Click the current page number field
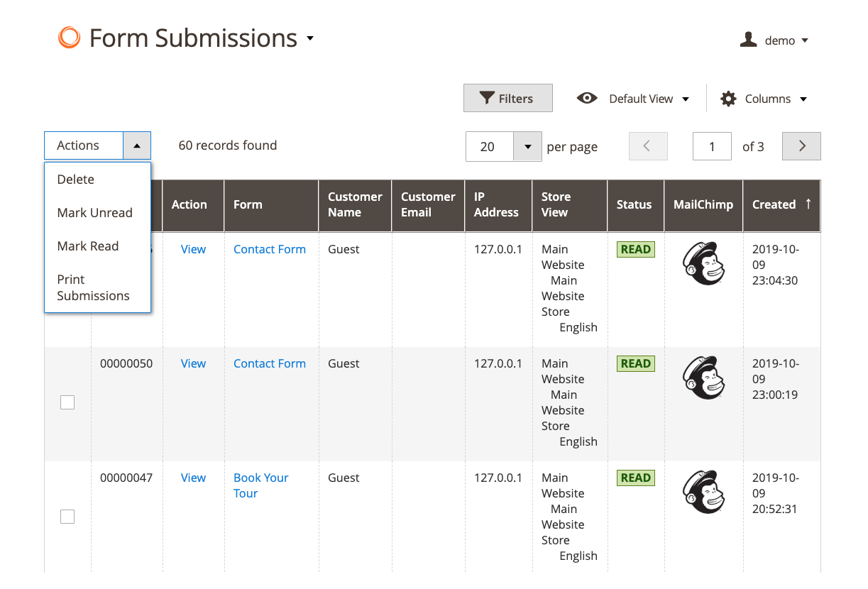This screenshot has width=868, height=589. (711, 147)
